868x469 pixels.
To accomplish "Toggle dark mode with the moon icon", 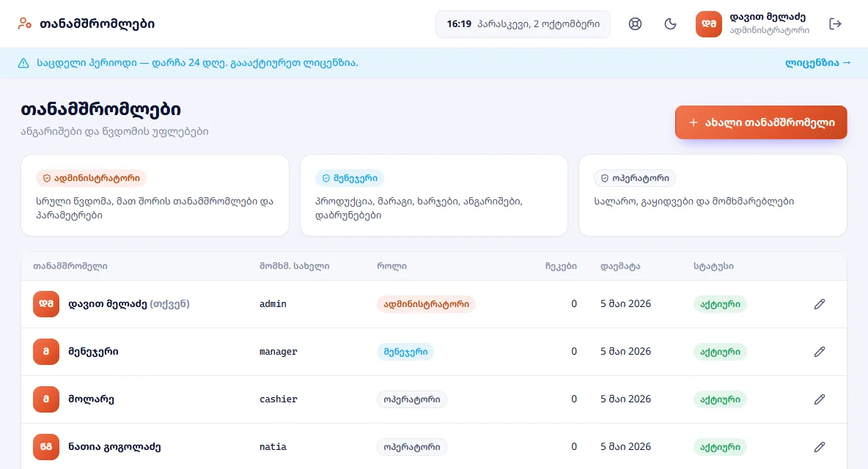I will click(x=670, y=23).
